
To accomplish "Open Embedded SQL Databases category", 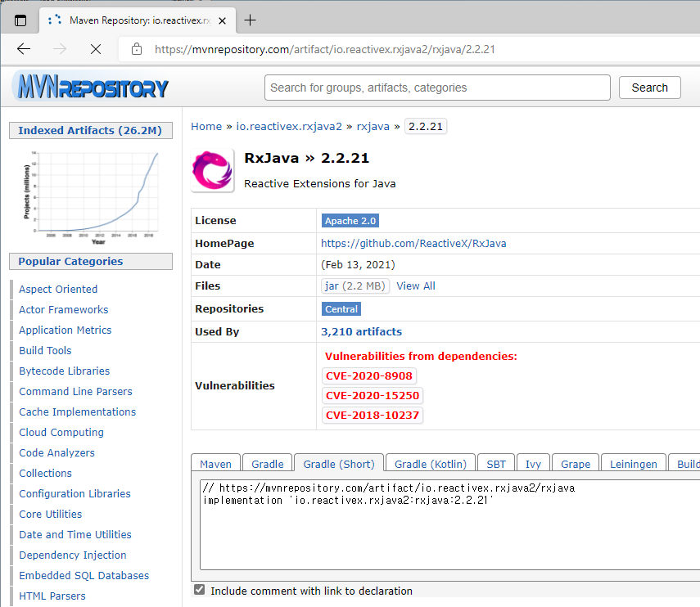I will click(x=84, y=575).
